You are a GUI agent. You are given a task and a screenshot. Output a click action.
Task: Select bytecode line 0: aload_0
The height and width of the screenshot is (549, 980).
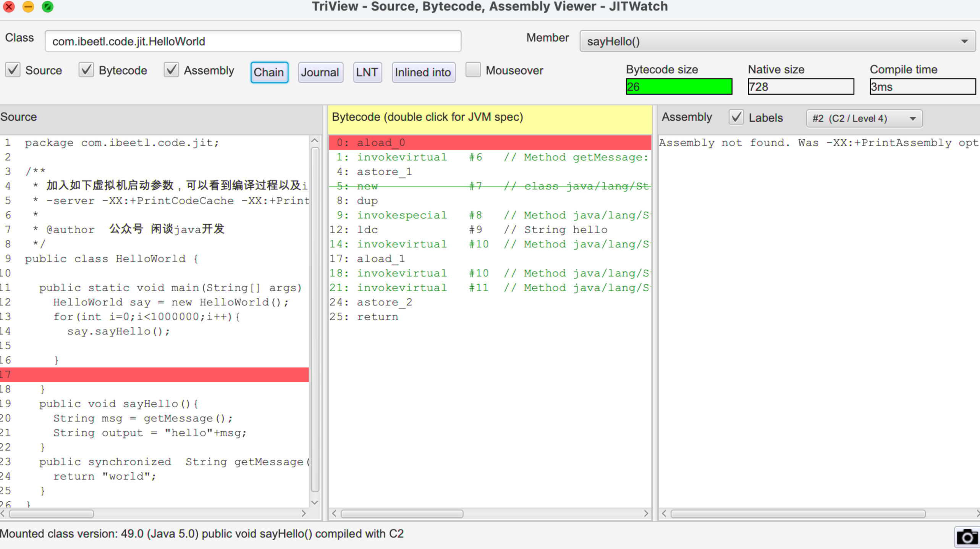pos(490,142)
